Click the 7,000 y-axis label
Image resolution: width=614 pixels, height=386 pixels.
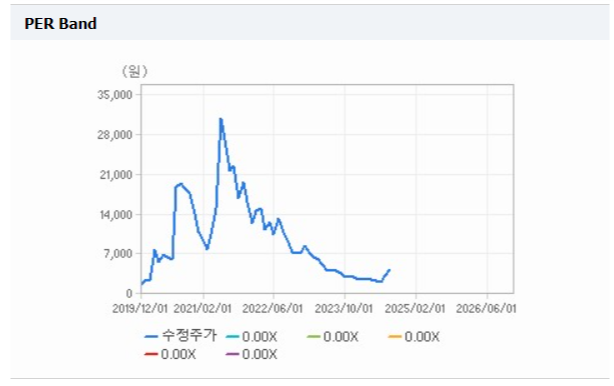click(118, 254)
